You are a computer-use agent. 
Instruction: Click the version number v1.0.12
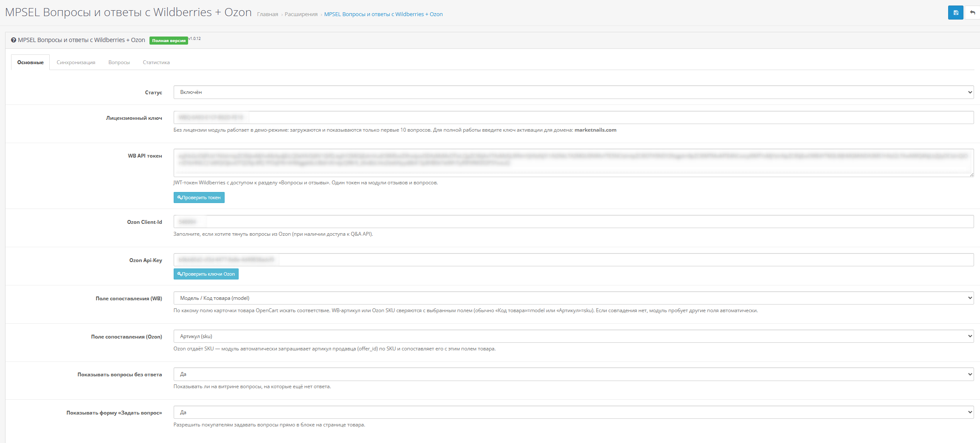point(195,39)
